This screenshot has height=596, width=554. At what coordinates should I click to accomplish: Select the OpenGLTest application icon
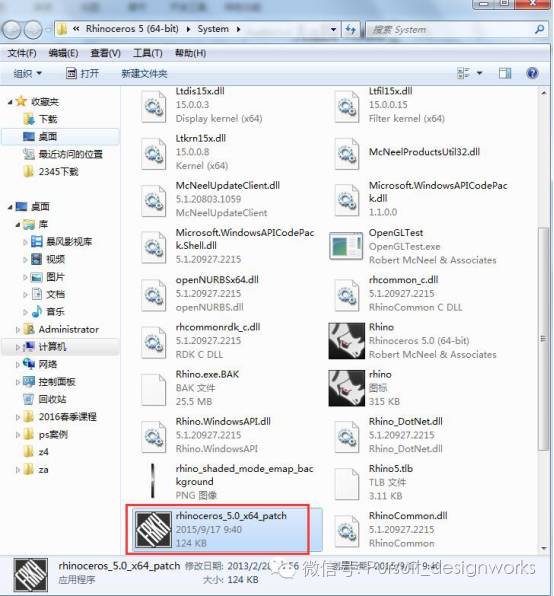coord(346,246)
